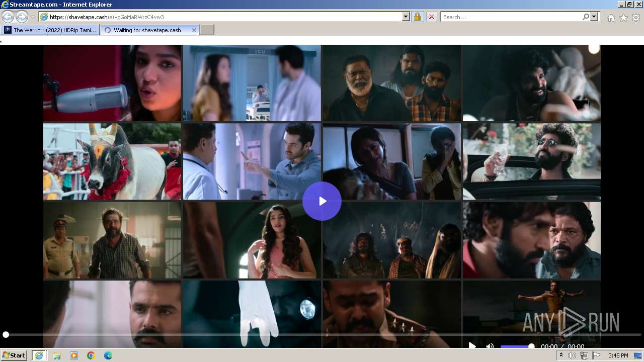Restore the Internet Explorer window

629,4
